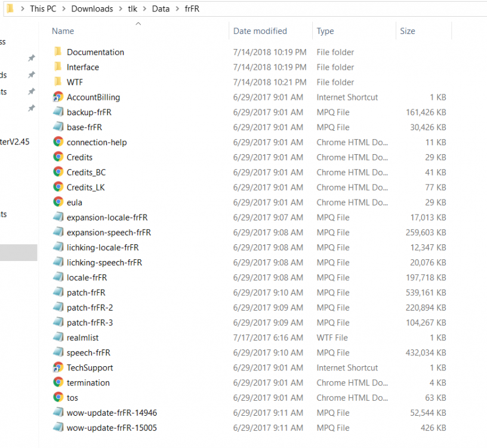Select the termination Chrome HTML icon

tap(58, 382)
